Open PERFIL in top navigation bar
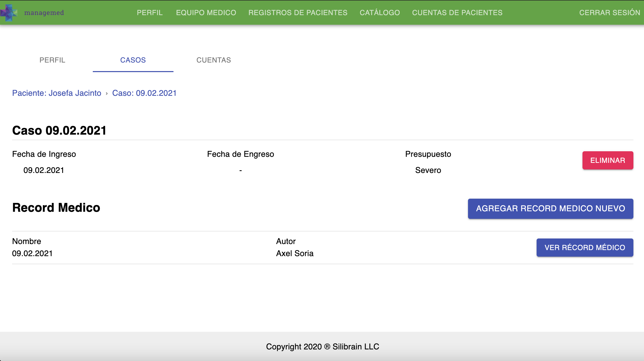This screenshot has height=361, width=644. coord(150,13)
